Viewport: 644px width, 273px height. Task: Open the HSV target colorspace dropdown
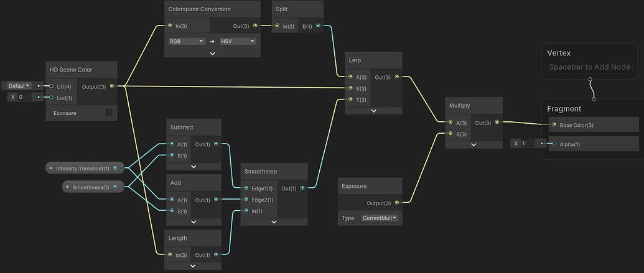(238, 41)
